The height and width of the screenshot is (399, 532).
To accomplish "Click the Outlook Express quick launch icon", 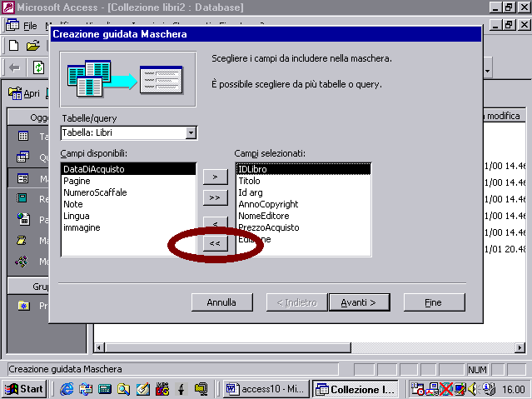I will pyautogui.click(x=86, y=389).
